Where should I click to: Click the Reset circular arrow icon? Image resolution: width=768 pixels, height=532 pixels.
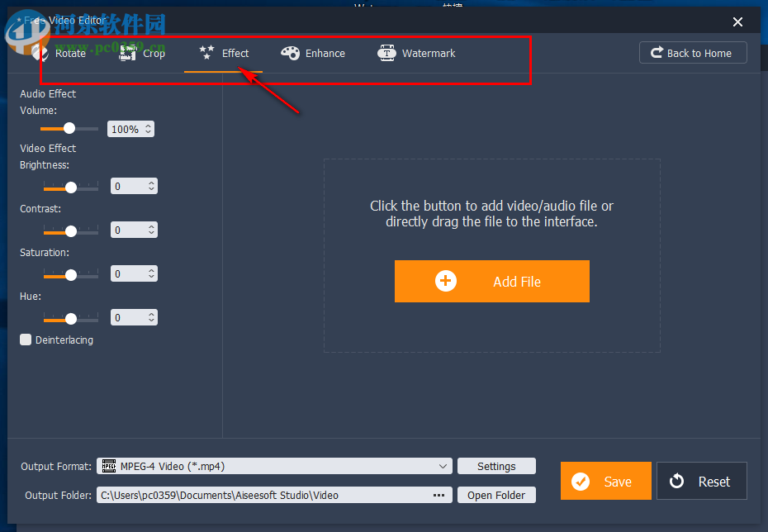point(676,481)
